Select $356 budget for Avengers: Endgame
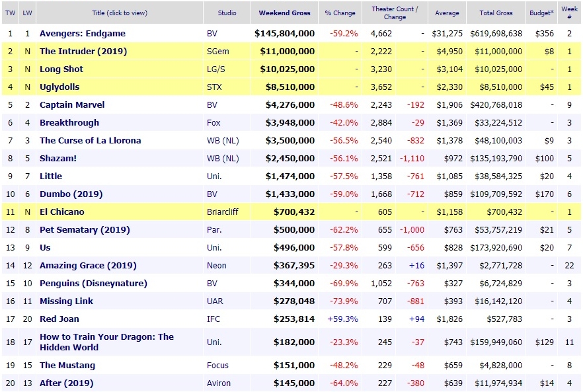Viewport: 583px width, 392px height. [x=545, y=34]
